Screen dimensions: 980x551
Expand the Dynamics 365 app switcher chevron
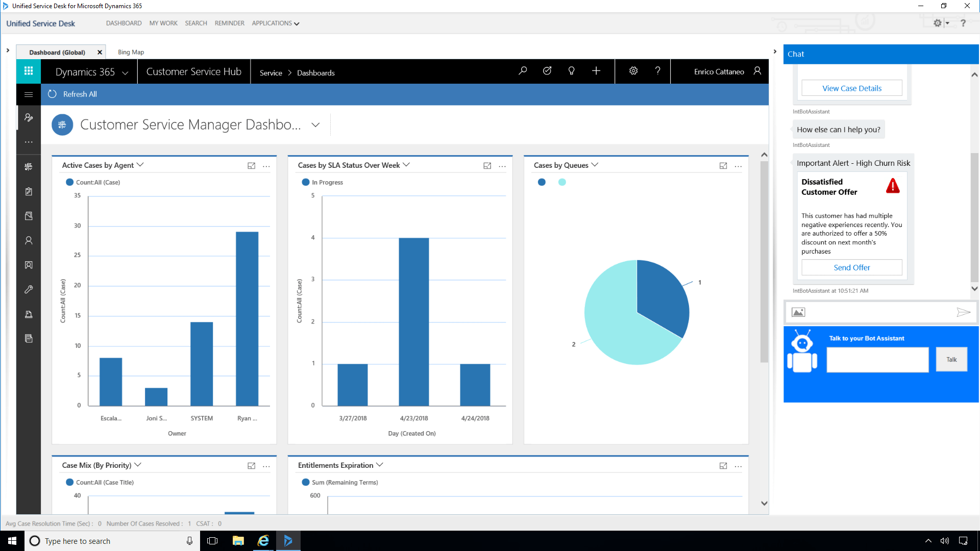point(125,73)
